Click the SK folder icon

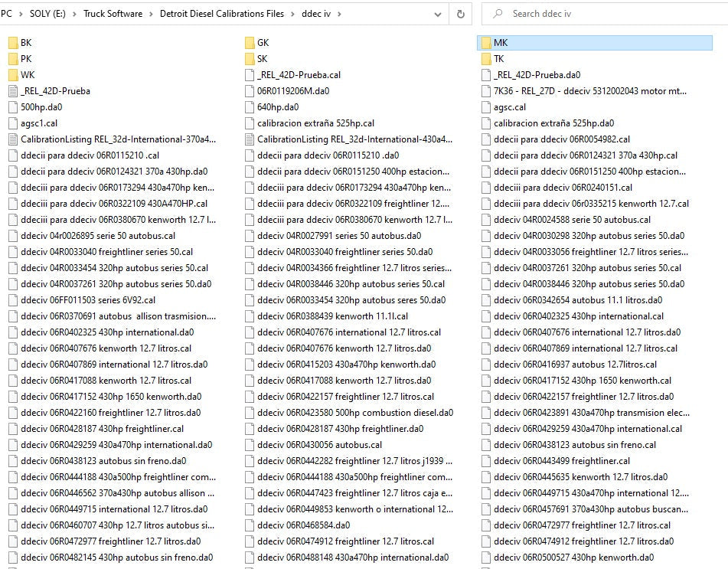[250, 59]
